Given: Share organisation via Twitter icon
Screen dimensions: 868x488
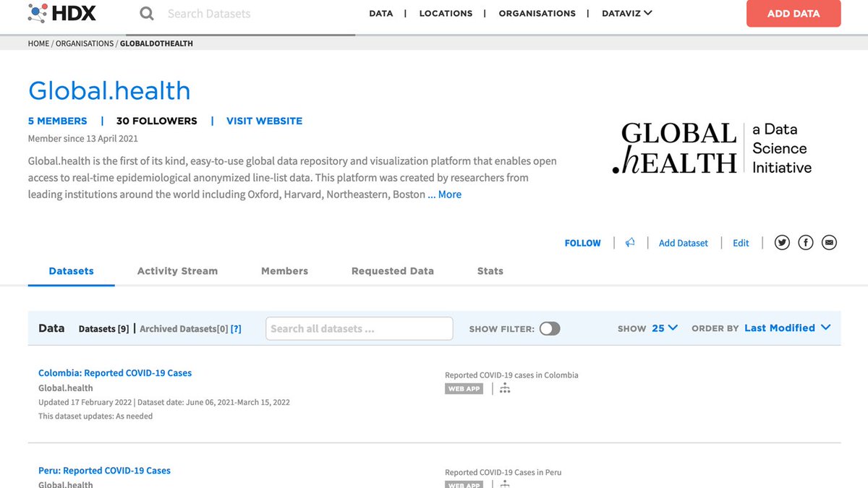Looking at the screenshot, I should [782, 243].
